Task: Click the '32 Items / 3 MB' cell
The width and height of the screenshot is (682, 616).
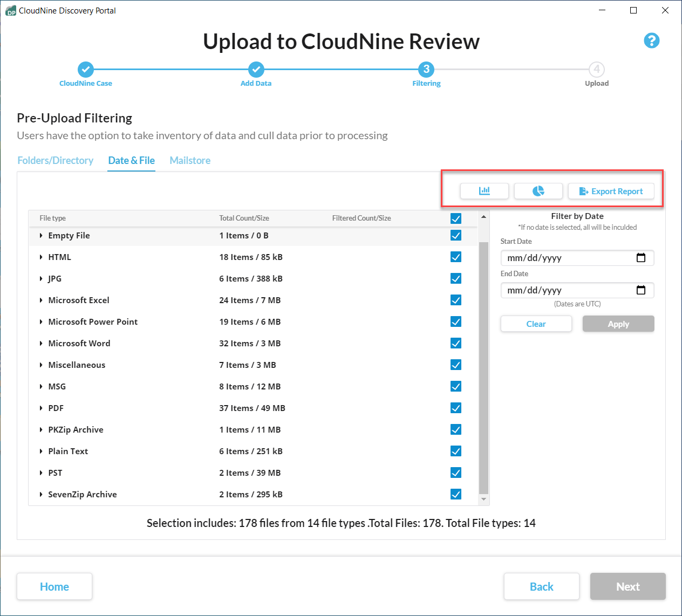Action: pos(250,343)
